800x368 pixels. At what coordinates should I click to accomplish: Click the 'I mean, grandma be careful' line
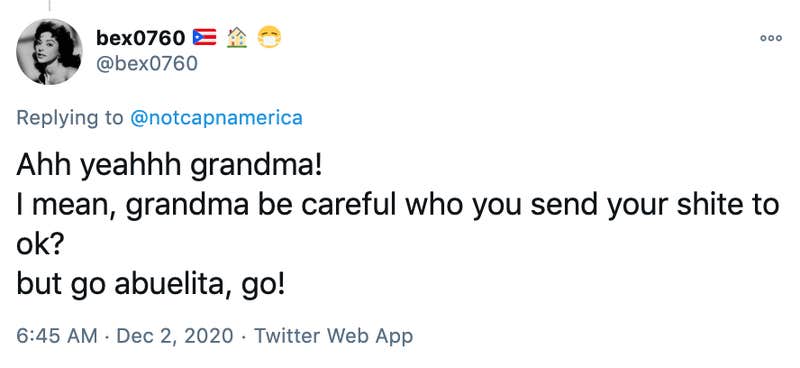click(x=398, y=205)
